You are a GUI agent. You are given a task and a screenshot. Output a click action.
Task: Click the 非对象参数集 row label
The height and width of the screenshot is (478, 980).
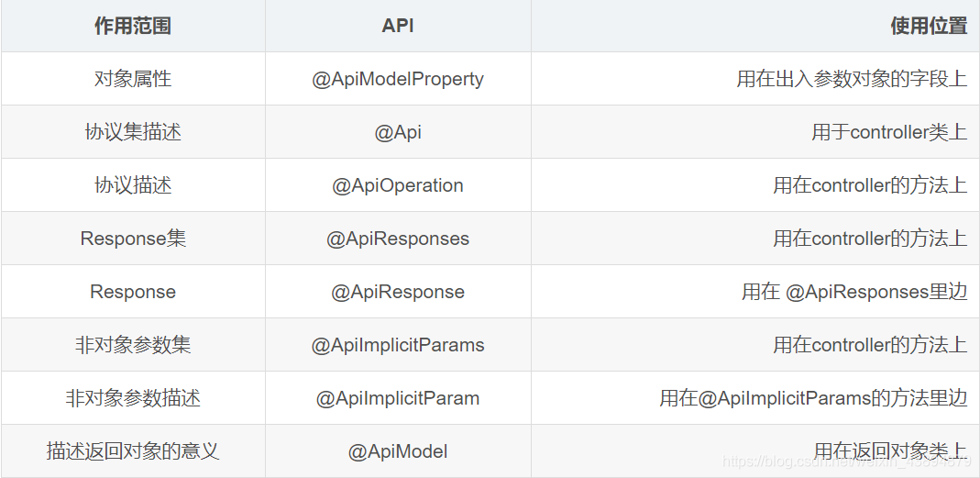(x=133, y=345)
